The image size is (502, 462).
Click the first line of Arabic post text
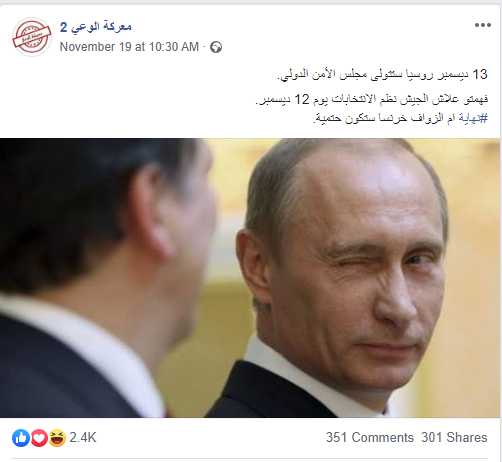382,75
